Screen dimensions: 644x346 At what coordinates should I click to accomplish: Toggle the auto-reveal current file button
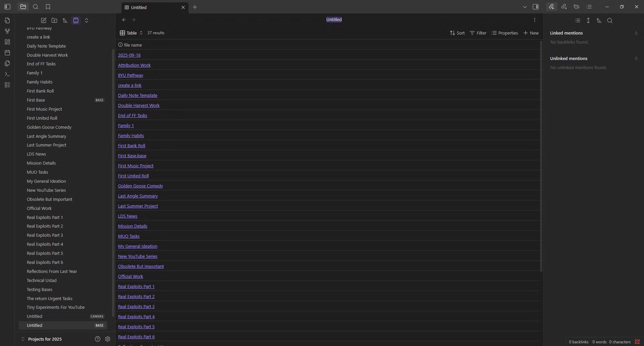(x=76, y=20)
